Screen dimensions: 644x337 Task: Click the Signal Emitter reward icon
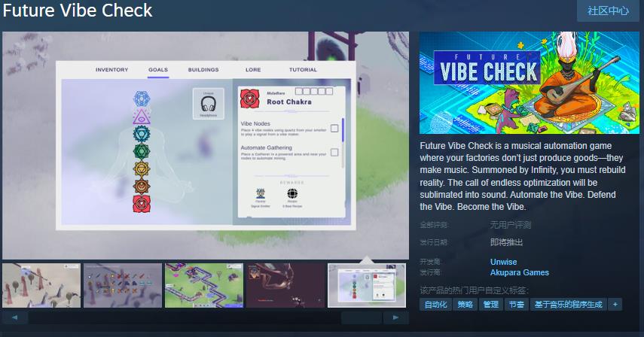[261, 193]
